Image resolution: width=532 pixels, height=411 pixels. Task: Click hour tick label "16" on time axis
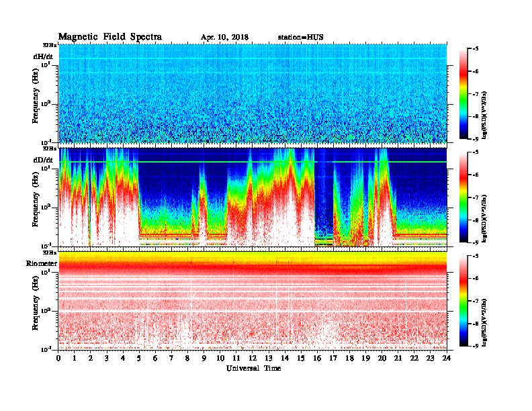[x=317, y=358]
